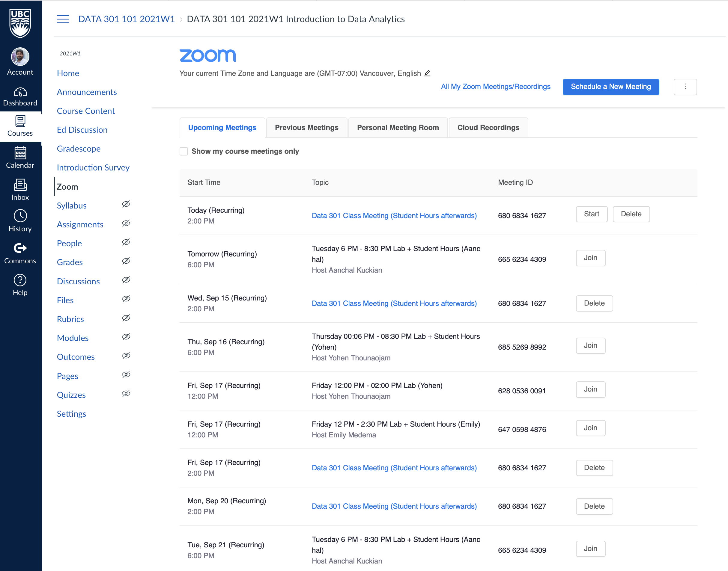The image size is (728, 571).
Task: Click Schedule a New Meeting button
Action: coord(611,87)
